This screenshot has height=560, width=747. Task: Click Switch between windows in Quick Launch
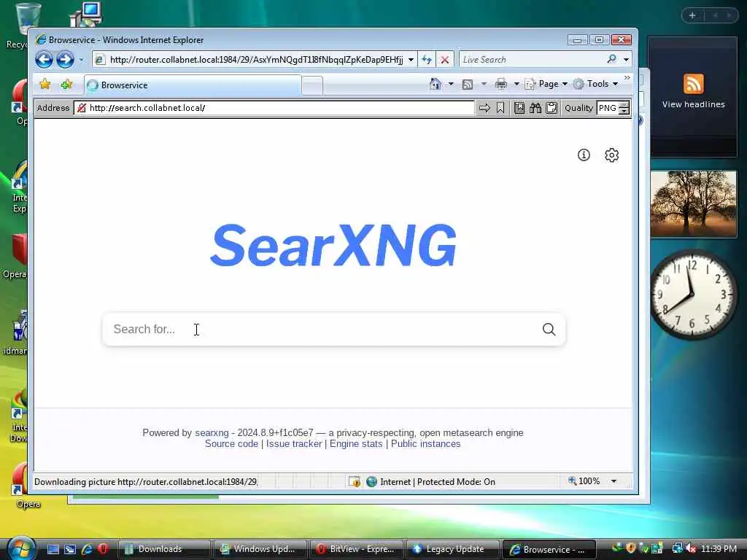[x=70, y=549]
